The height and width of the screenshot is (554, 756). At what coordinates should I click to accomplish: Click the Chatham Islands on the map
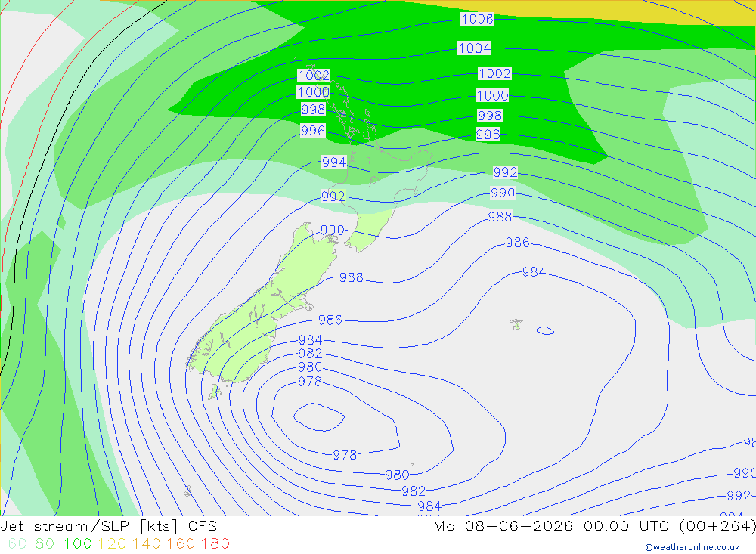[516, 324]
